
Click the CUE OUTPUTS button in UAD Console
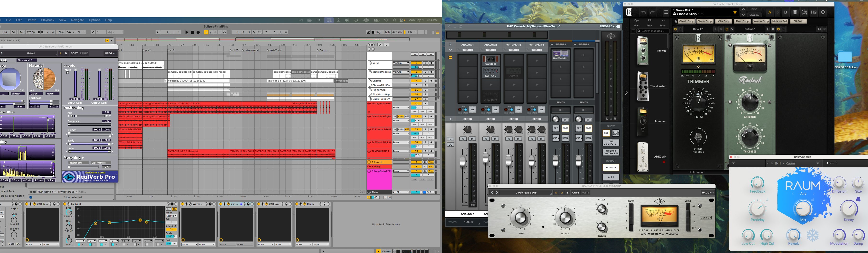pyautogui.click(x=611, y=143)
